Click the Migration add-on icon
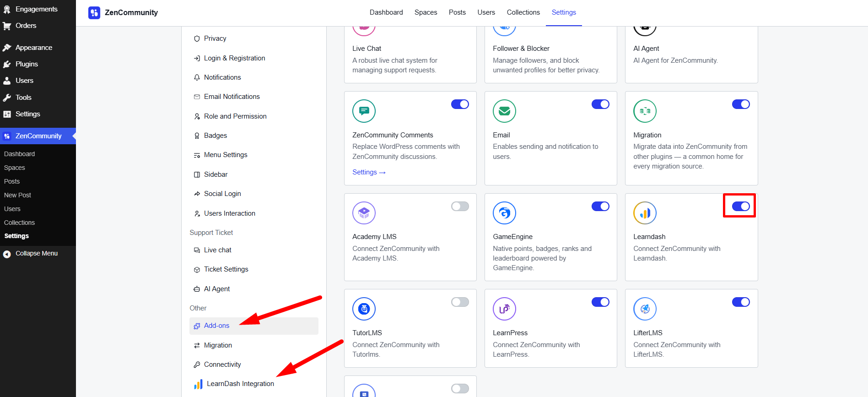868x397 pixels. click(x=645, y=111)
